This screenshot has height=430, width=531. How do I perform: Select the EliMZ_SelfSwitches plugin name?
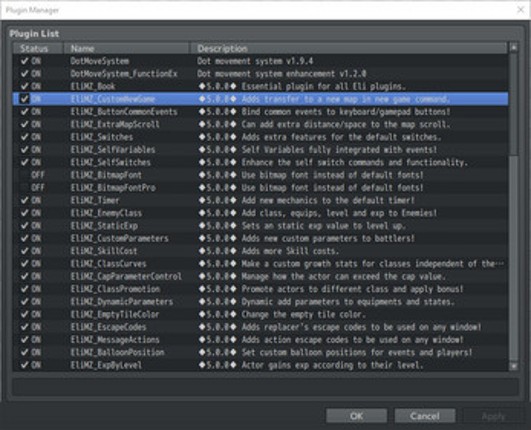point(110,163)
